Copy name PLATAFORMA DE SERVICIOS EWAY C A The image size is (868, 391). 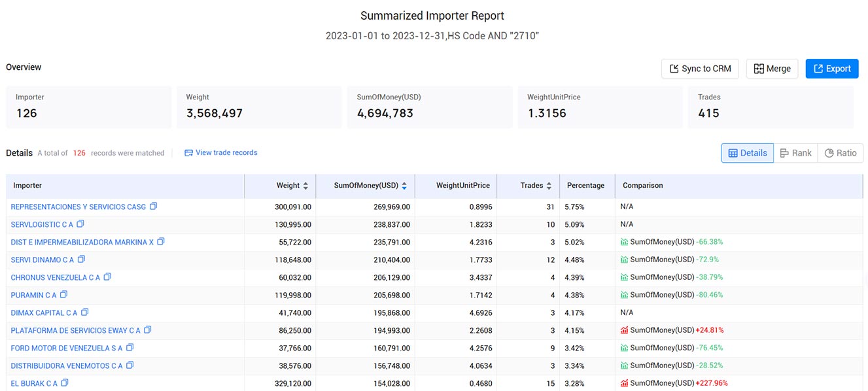pyautogui.click(x=147, y=330)
